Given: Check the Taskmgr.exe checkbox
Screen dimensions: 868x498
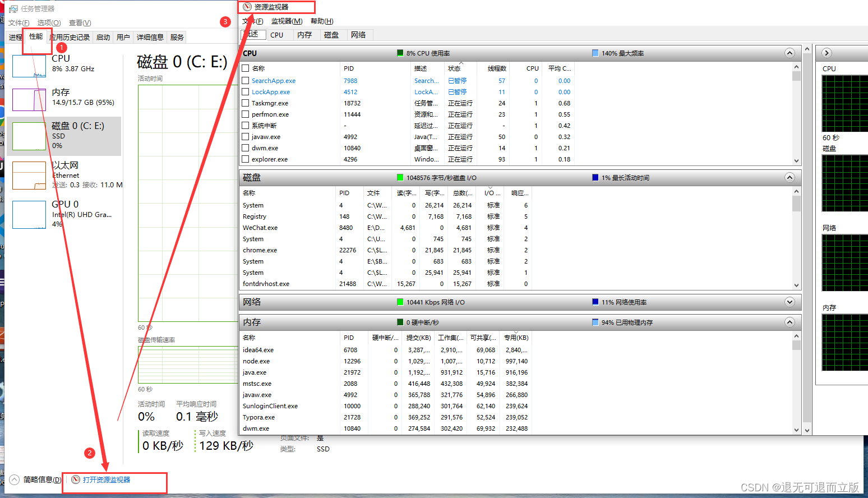Looking at the screenshot, I should click(x=245, y=103).
